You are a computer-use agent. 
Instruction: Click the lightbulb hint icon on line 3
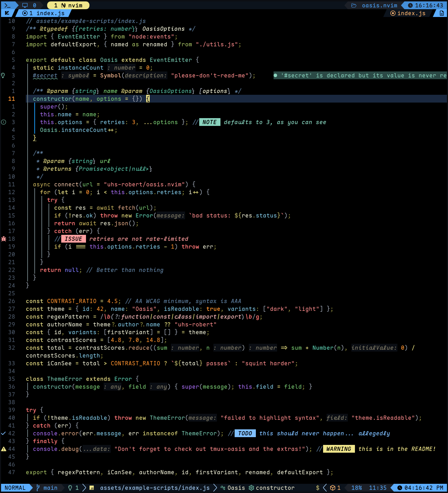pos(3,75)
